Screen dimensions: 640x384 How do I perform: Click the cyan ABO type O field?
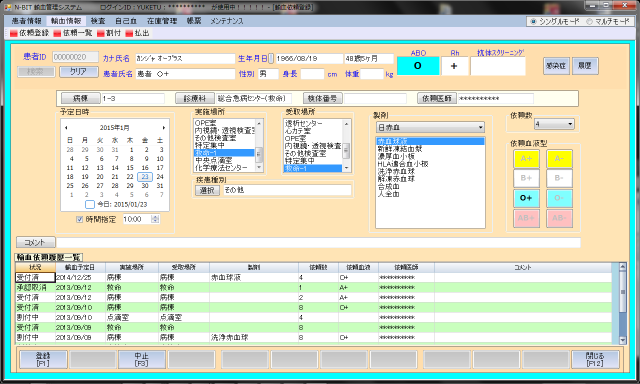(418, 66)
